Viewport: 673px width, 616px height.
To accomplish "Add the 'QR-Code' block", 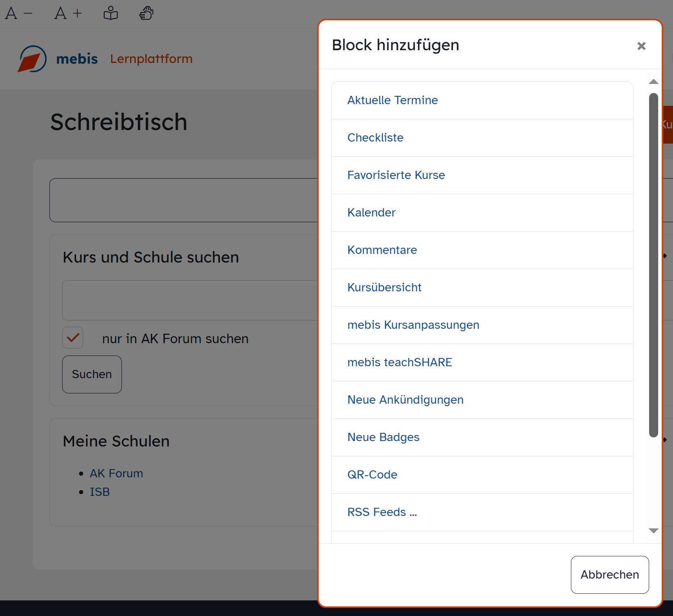I will (372, 475).
